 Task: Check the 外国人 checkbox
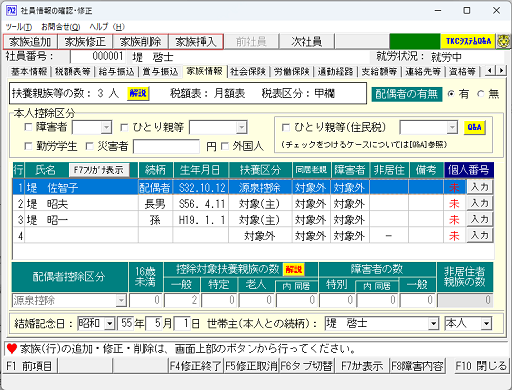[x=225, y=146]
